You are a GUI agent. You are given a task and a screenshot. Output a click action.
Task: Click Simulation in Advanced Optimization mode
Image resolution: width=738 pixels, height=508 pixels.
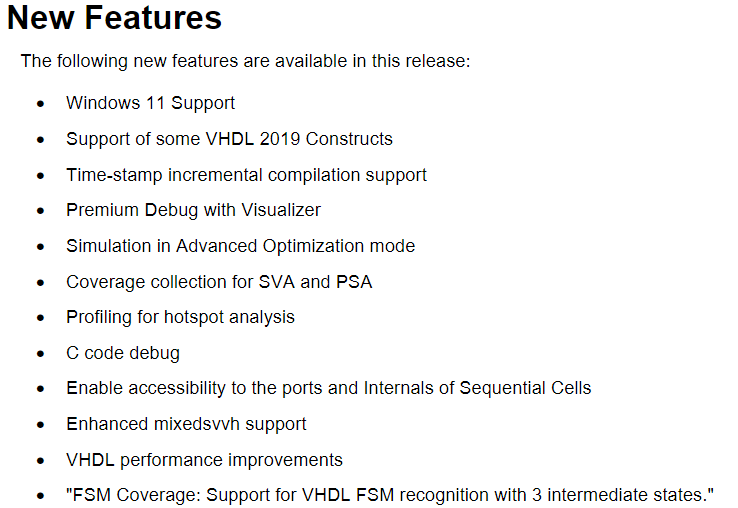point(241,246)
